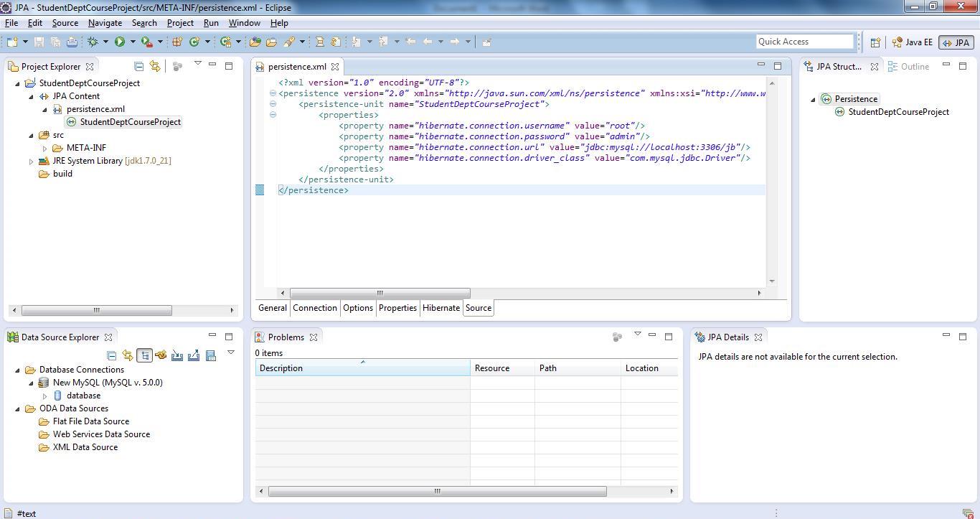Viewport: 980px width, 519px height.
Task: Click New SQL Scrapbook icon
Action: click(x=211, y=355)
